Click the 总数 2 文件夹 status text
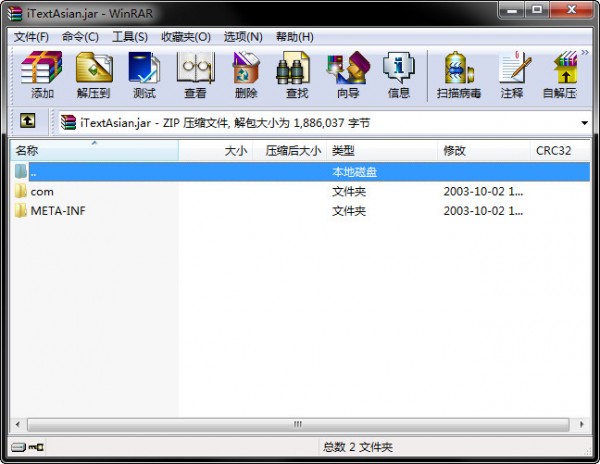Screen dimensions: 600x464 click(x=357, y=447)
